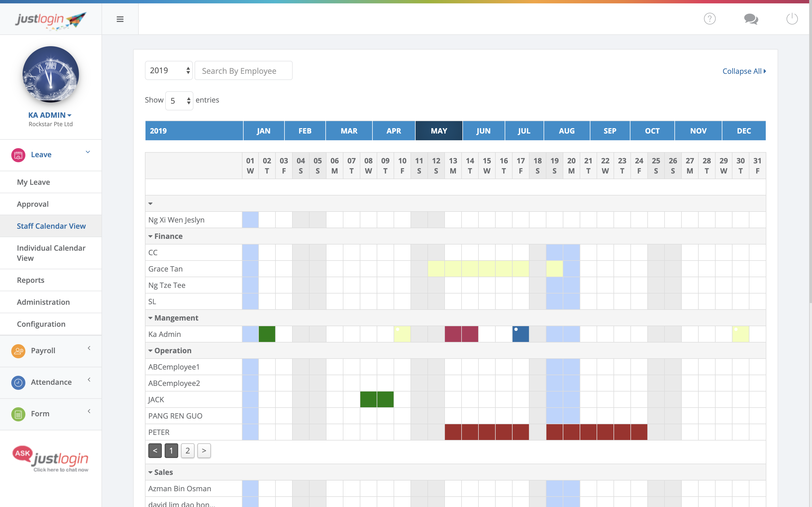Expand the KA ADMIN user menu
Image resolution: width=812 pixels, height=507 pixels.
(50, 115)
